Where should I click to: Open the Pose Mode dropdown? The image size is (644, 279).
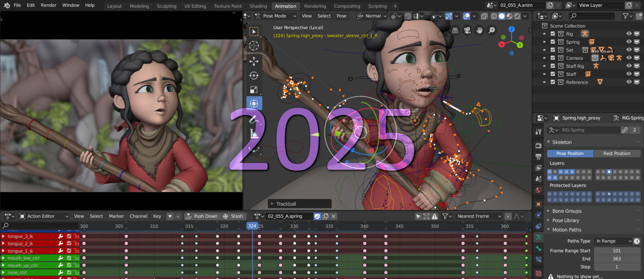(x=275, y=16)
